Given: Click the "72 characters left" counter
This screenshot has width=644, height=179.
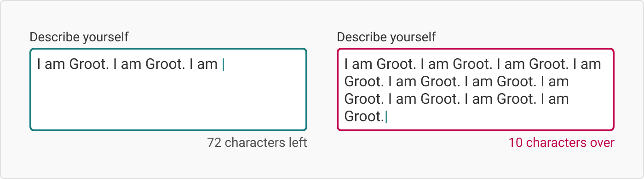Looking at the screenshot, I should tap(257, 143).
